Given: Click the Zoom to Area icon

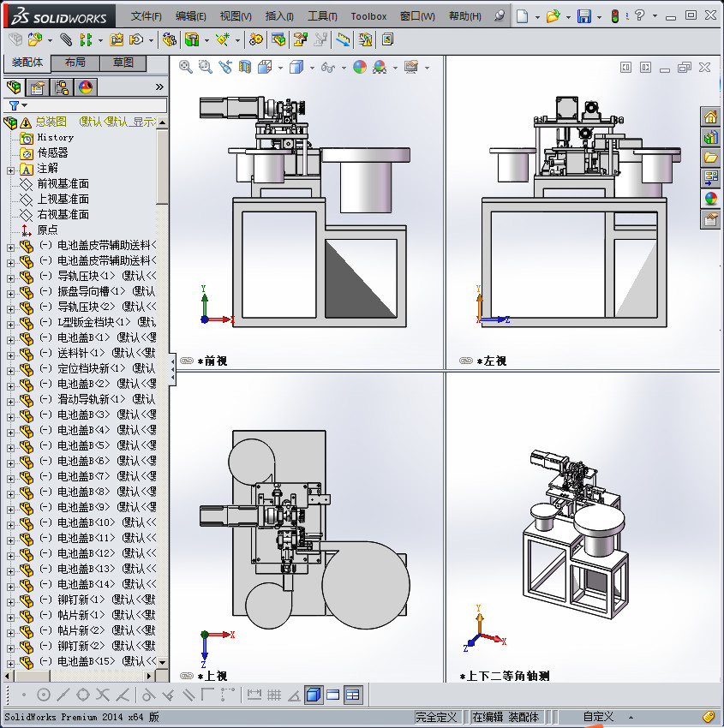Looking at the screenshot, I should pyautogui.click(x=206, y=68).
